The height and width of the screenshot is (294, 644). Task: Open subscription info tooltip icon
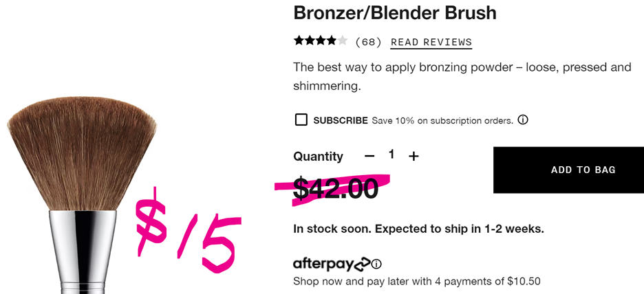[x=523, y=120]
